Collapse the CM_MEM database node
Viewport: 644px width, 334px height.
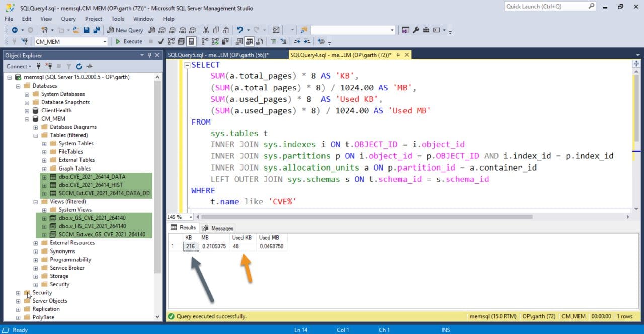(27, 118)
